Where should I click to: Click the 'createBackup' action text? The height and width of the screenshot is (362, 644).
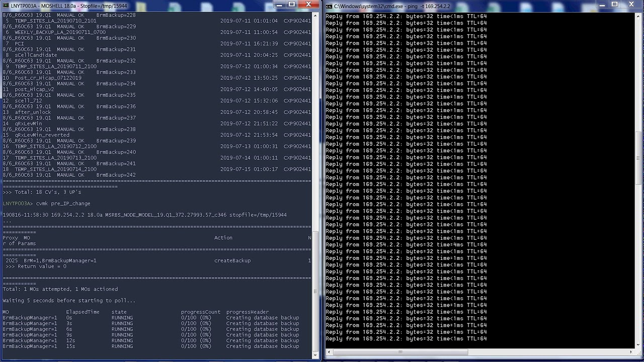232,260
